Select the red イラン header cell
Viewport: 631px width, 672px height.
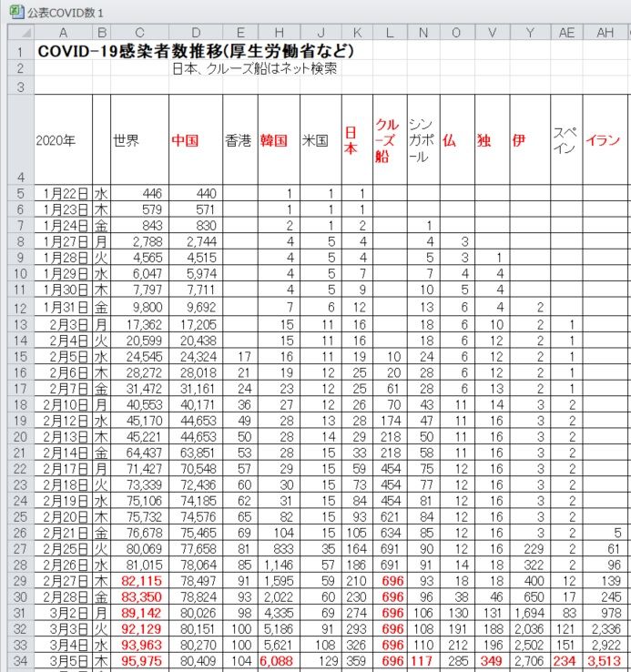(603, 140)
